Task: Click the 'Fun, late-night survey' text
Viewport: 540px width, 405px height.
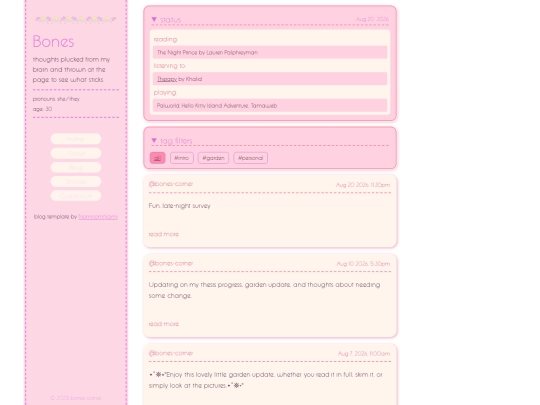Action: [179, 206]
